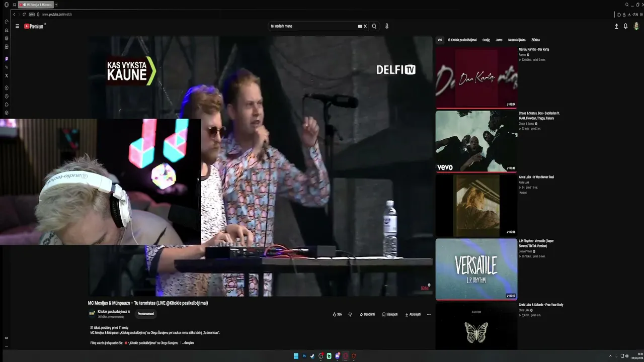Select the 'Jums' filter chip
Screen dimensions: 644x362
tap(499, 40)
